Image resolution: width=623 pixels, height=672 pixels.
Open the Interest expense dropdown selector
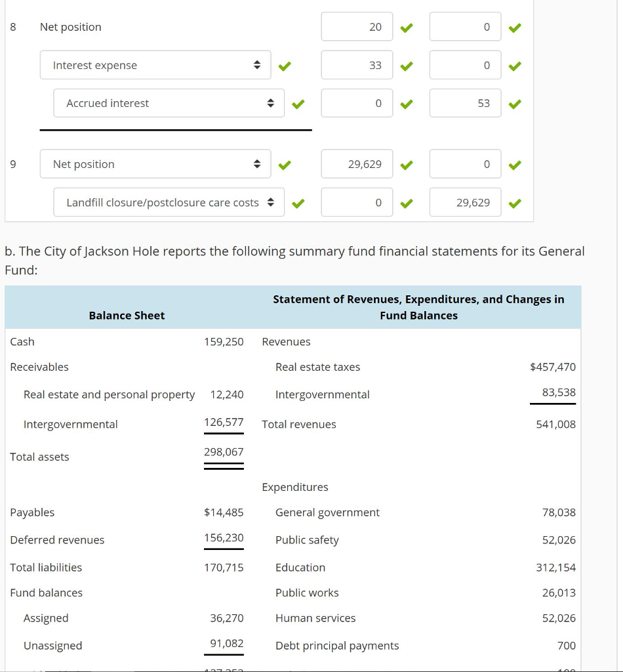(x=155, y=65)
